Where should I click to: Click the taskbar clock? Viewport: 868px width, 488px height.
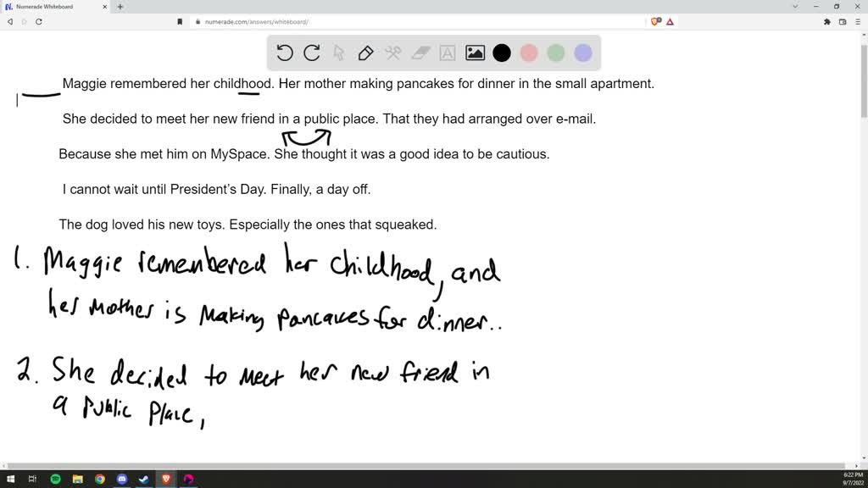(853, 479)
